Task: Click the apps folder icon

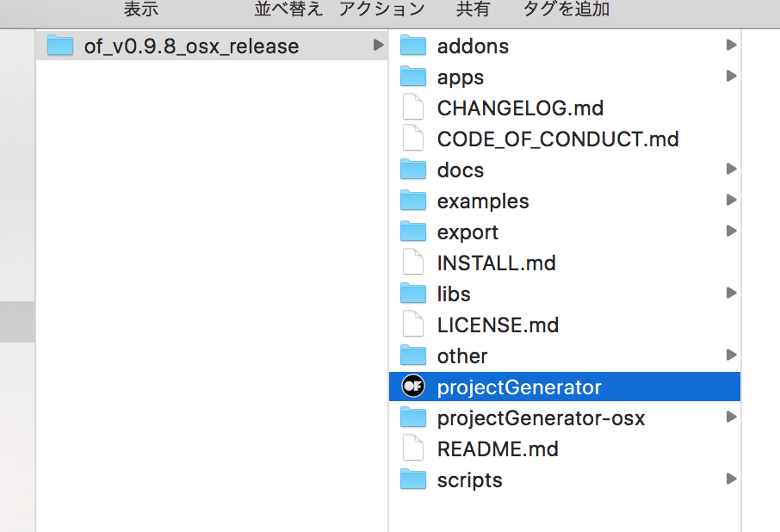Action: [413, 77]
